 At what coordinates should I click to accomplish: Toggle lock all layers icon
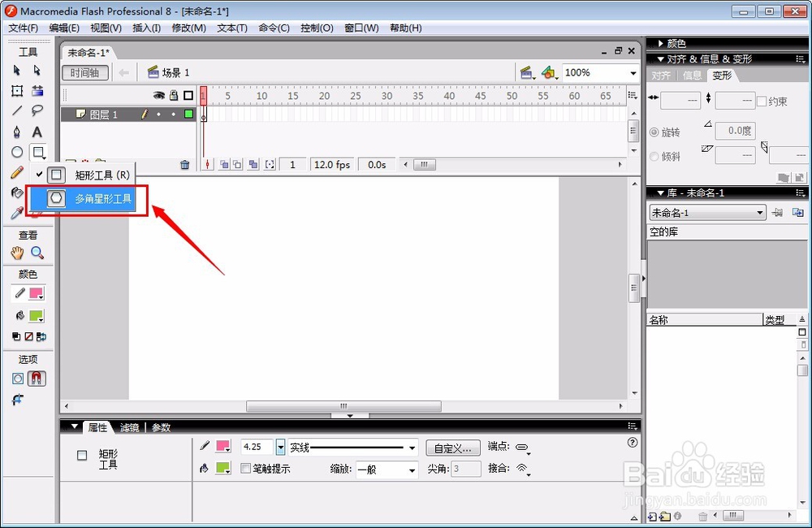[174, 95]
